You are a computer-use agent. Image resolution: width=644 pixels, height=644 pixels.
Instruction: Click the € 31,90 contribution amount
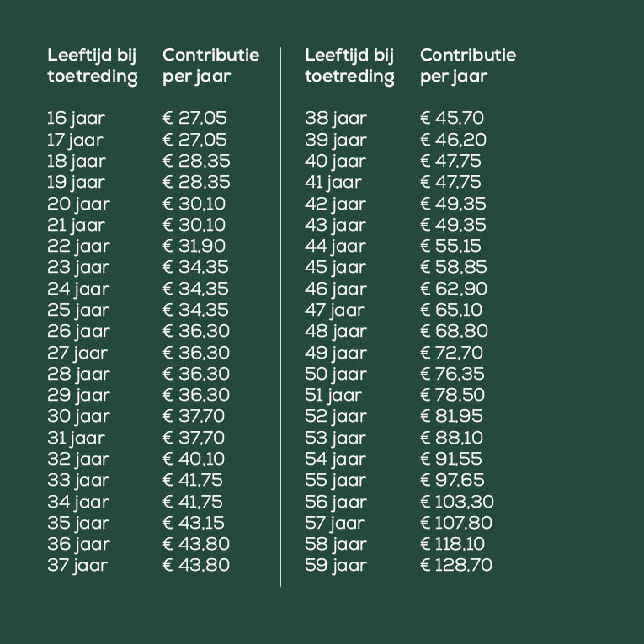point(194,247)
